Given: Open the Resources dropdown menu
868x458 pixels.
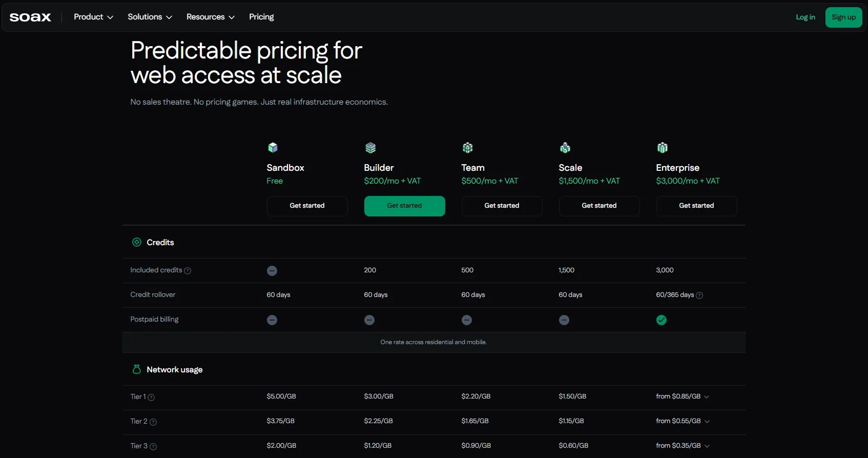Looking at the screenshot, I should [211, 17].
